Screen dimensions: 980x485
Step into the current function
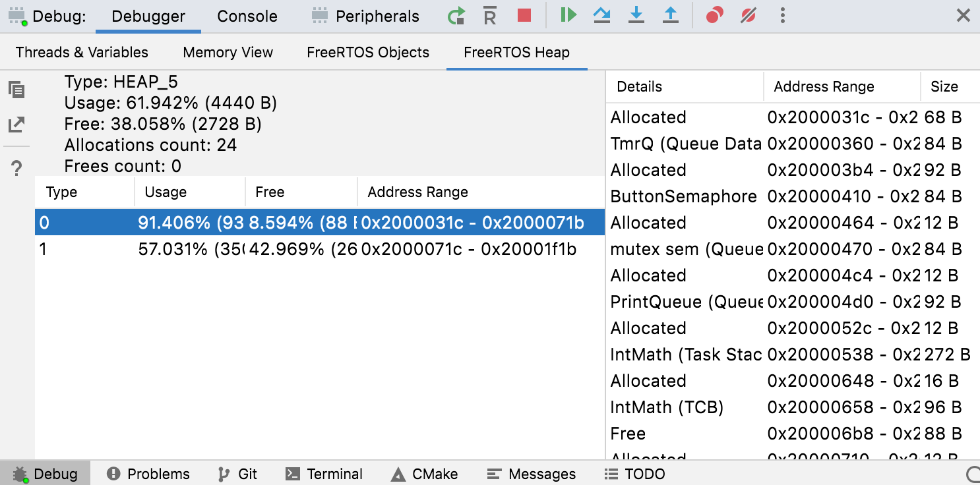coord(636,15)
